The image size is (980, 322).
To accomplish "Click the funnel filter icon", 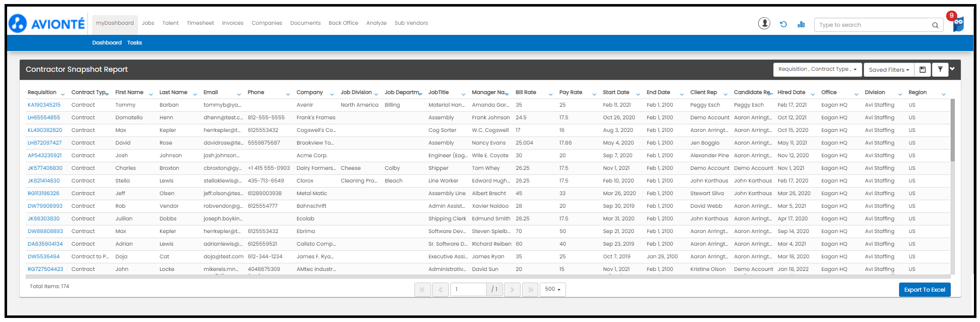I will tap(940, 70).
